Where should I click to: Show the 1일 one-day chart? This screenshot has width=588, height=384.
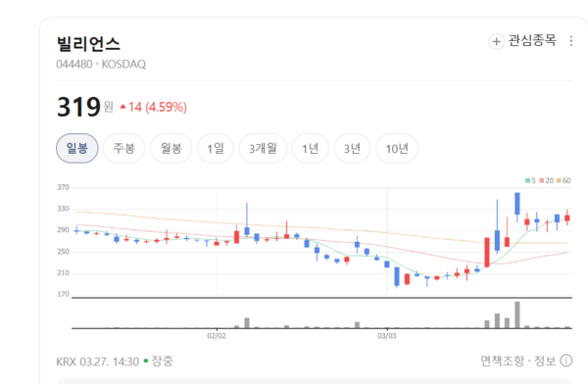(x=216, y=148)
